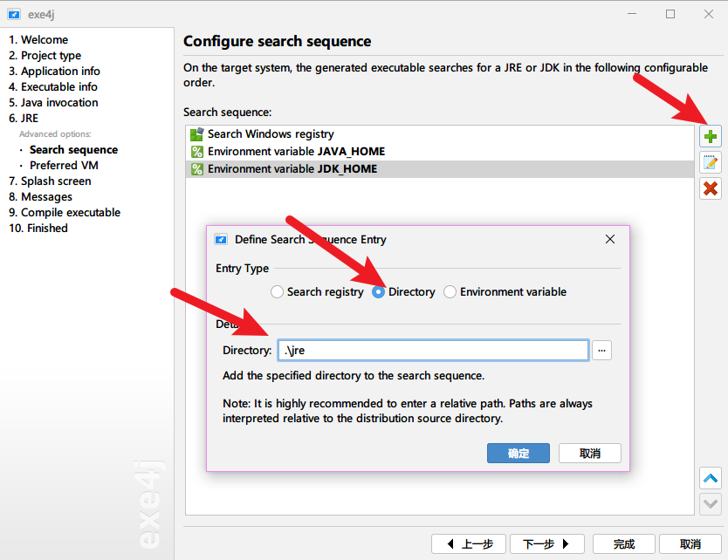Close the Define Search Sequence Entry dialog
Image resolution: width=728 pixels, height=560 pixels.
[610, 239]
